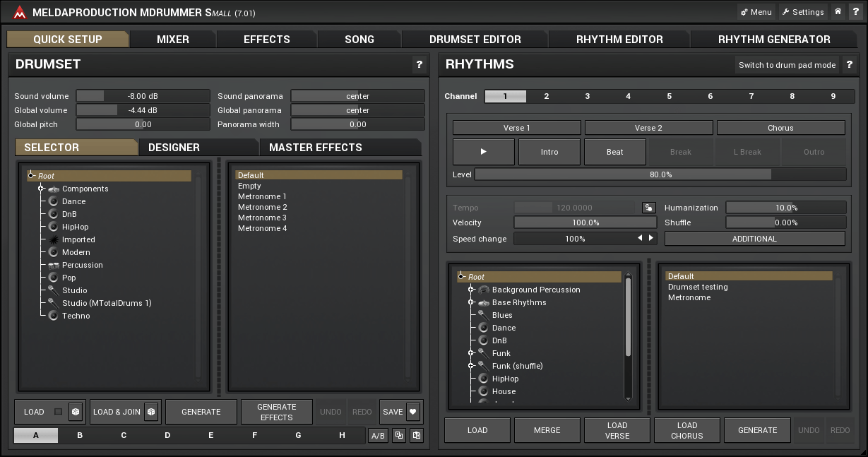Select preset slot D
Viewport: 868px width, 457px height.
(x=167, y=435)
